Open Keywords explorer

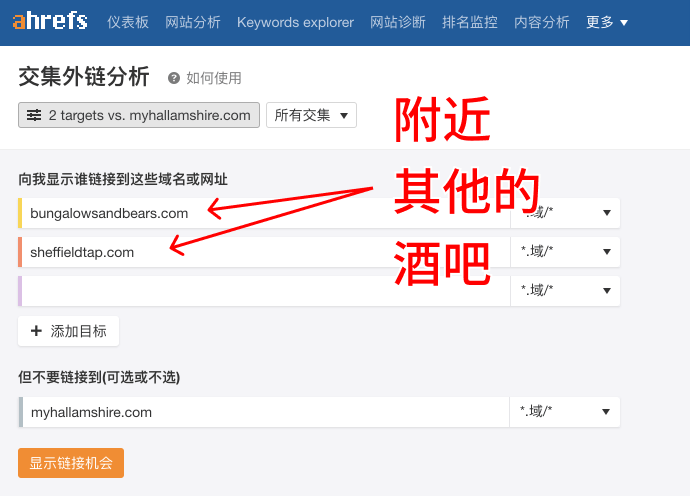pos(295,22)
